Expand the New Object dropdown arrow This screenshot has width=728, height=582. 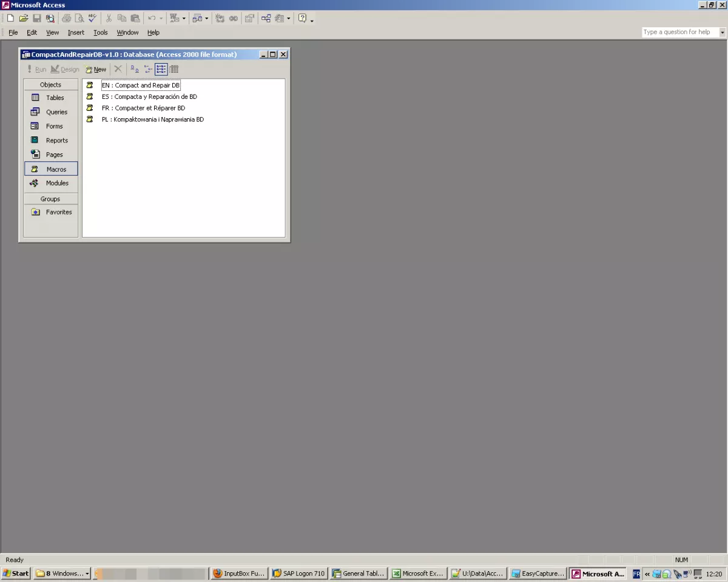pos(289,18)
